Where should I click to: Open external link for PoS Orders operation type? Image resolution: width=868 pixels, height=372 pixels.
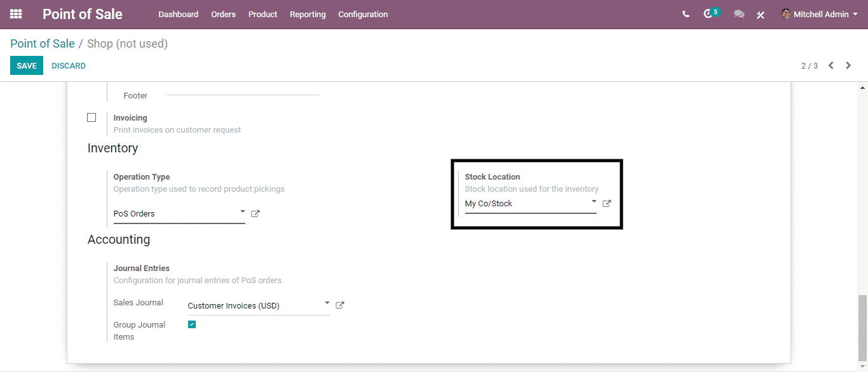255,214
